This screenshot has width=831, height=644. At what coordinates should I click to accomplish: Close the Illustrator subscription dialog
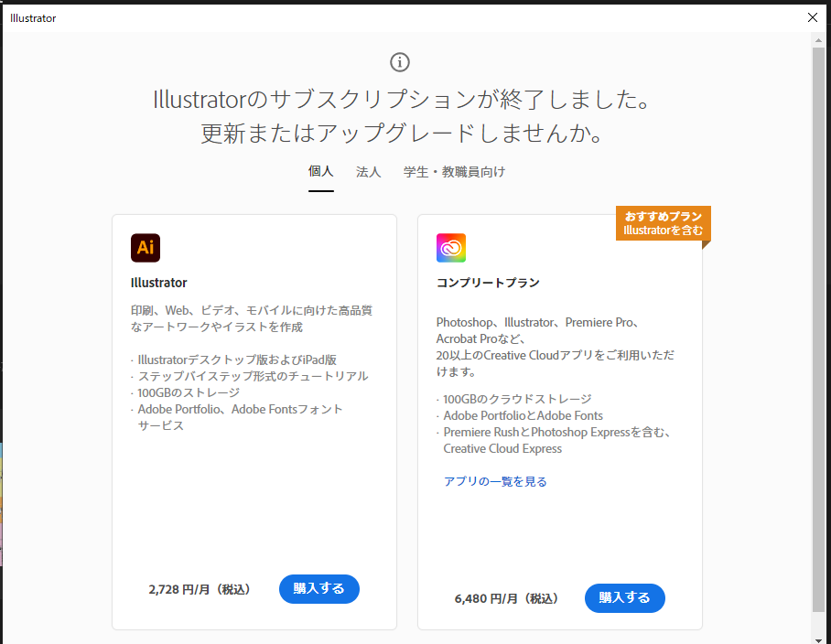coord(813,17)
